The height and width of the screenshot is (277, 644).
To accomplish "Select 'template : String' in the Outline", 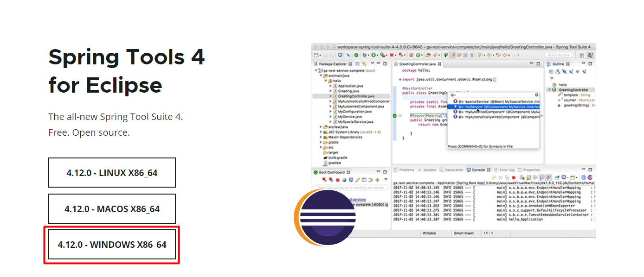I will [x=574, y=95].
